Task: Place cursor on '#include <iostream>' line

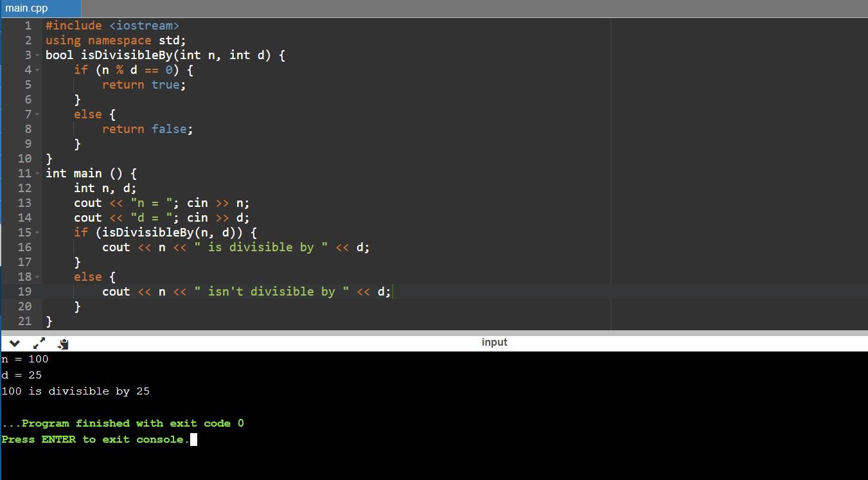Action: click(112, 26)
